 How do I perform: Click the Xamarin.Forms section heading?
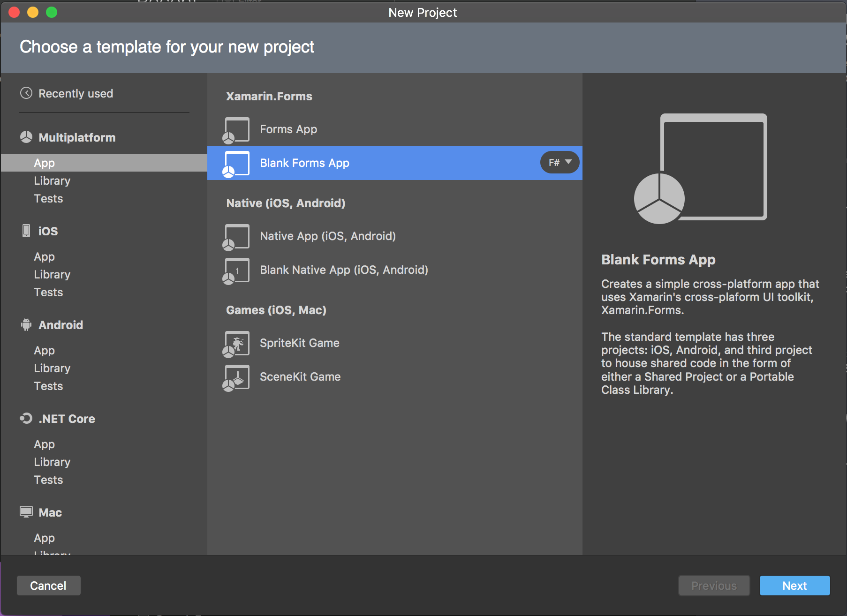coord(269,96)
